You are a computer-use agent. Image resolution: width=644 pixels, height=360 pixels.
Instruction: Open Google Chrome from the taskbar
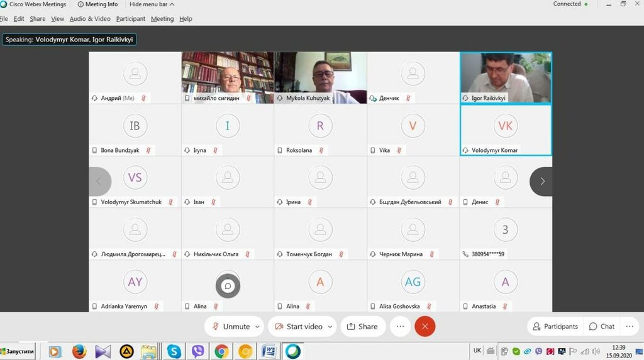click(221, 351)
